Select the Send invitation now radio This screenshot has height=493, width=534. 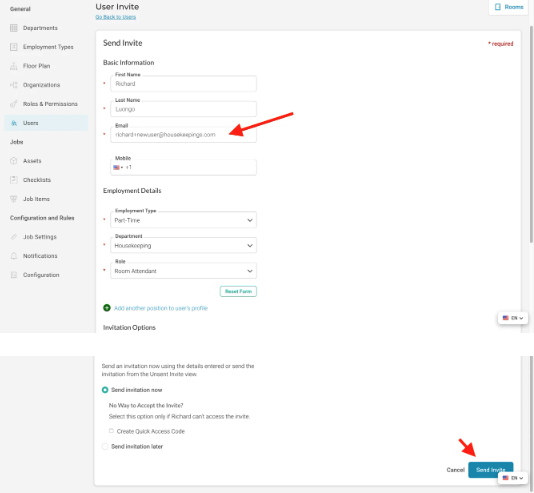(x=105, y=390)
